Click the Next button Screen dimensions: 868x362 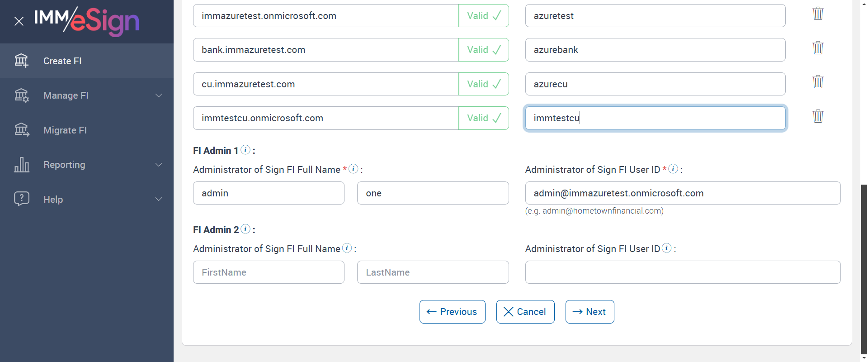click(x=590, y=312)
